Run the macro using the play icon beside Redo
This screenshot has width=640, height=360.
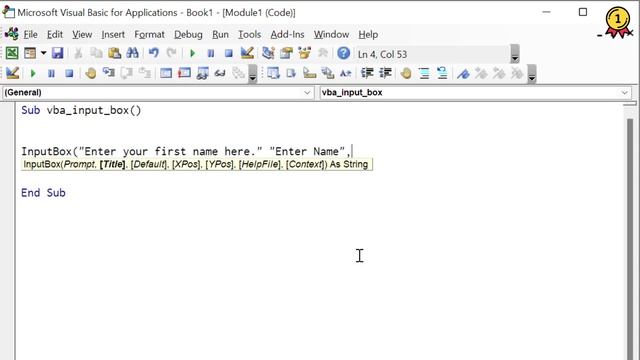[192, 53]
